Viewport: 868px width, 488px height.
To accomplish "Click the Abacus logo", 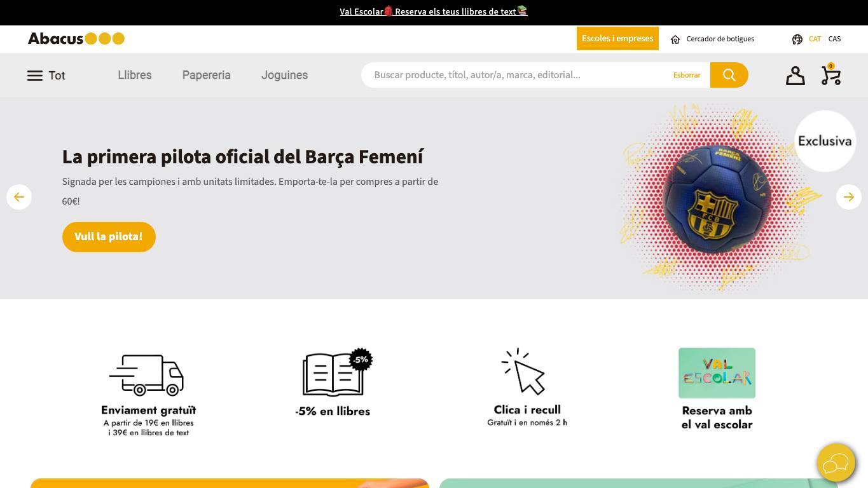I will (76, 39).
